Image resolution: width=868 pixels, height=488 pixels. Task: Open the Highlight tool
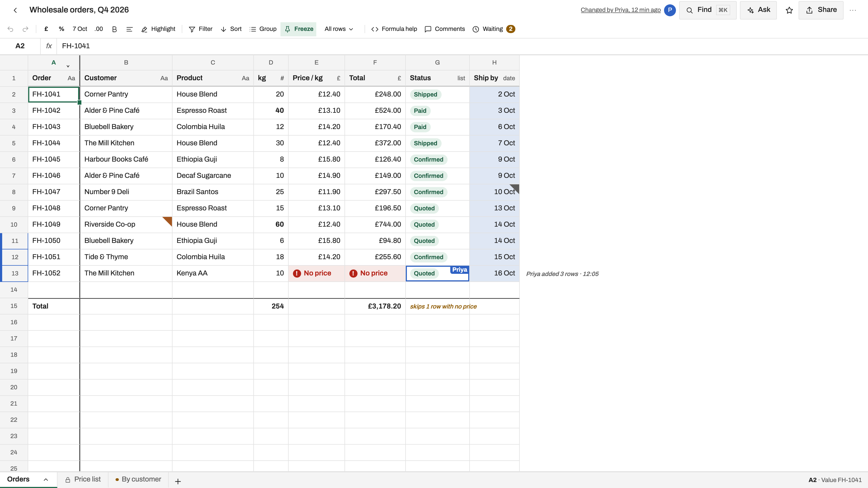(x=158, y=29)
